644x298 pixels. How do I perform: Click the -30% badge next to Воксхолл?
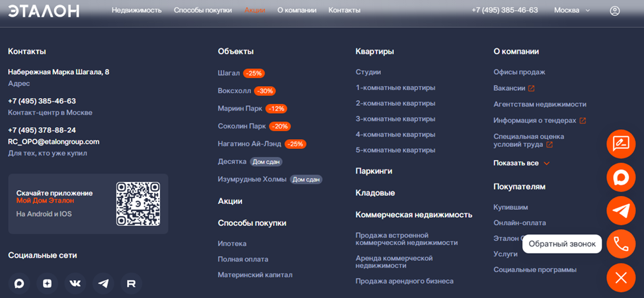coord(265,91)
